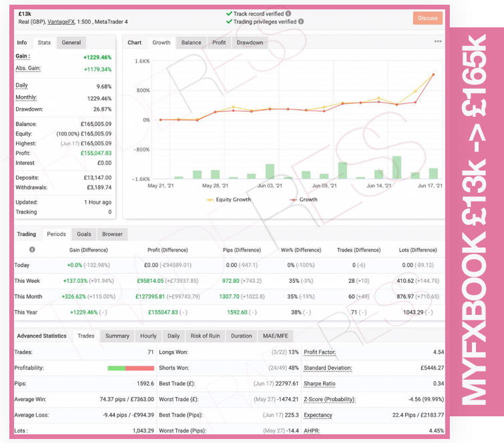Click the Discuss button
The height and width of the screenshot is (443, 504).
tap(427, 18)
